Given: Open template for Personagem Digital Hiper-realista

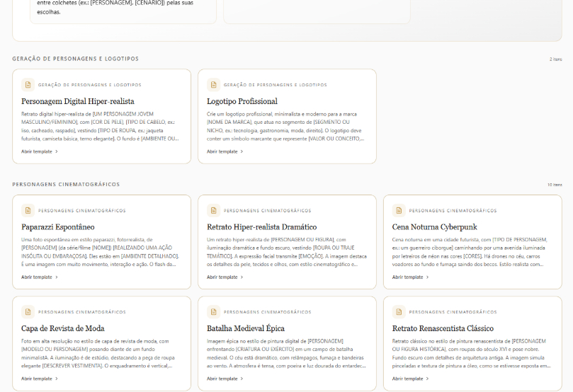Looking at the screenshot, I should tap(40, 151).
